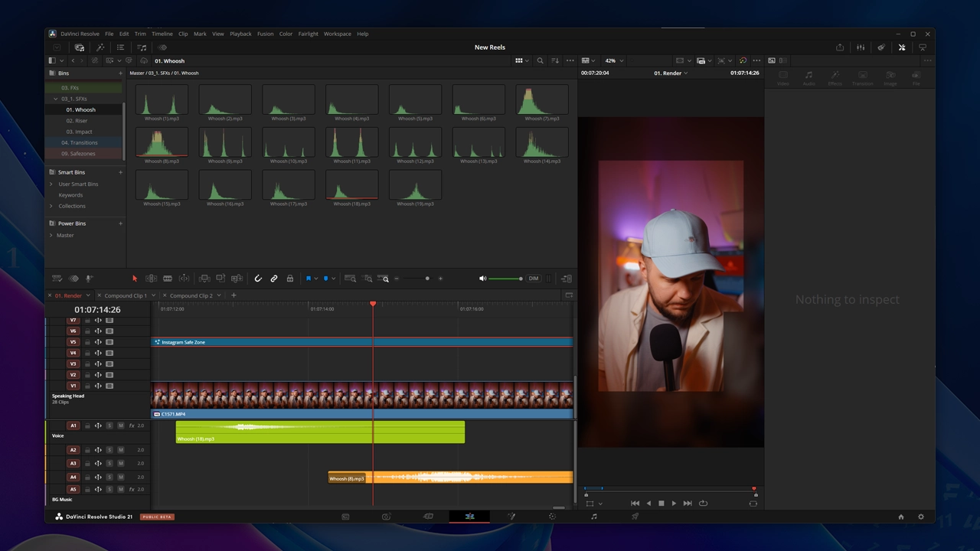Toggle auto track selector on V3
Screen dimensions: 980x551
pyautogui.click(x=98, y=364)
